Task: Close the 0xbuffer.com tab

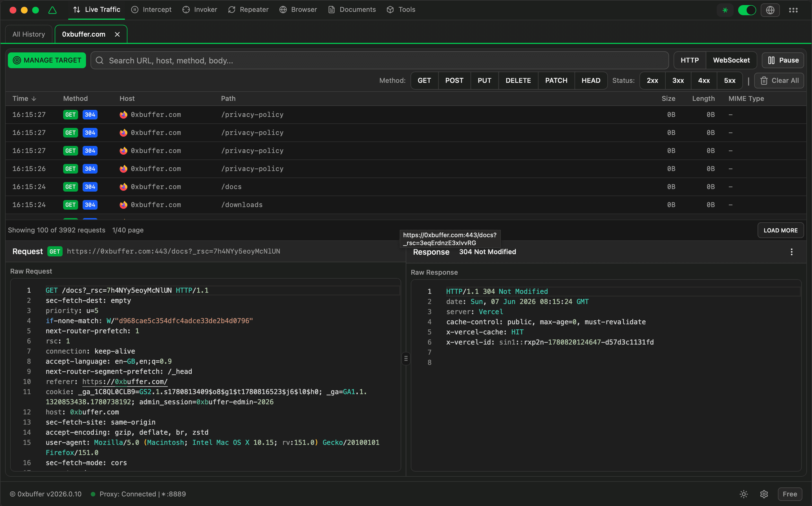Action: [117, 34]
